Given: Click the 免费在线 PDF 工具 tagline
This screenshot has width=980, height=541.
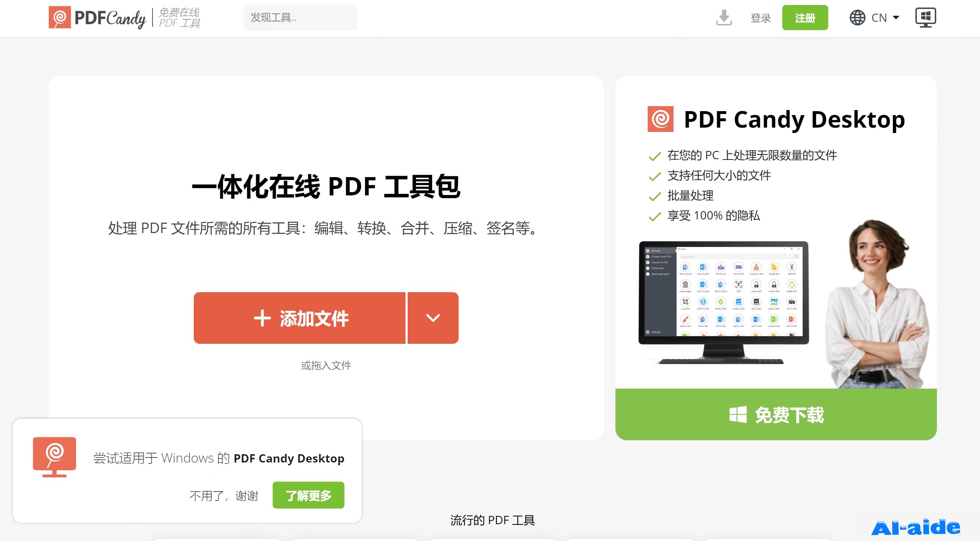Looking at the screenshot, I should (179, 18).
